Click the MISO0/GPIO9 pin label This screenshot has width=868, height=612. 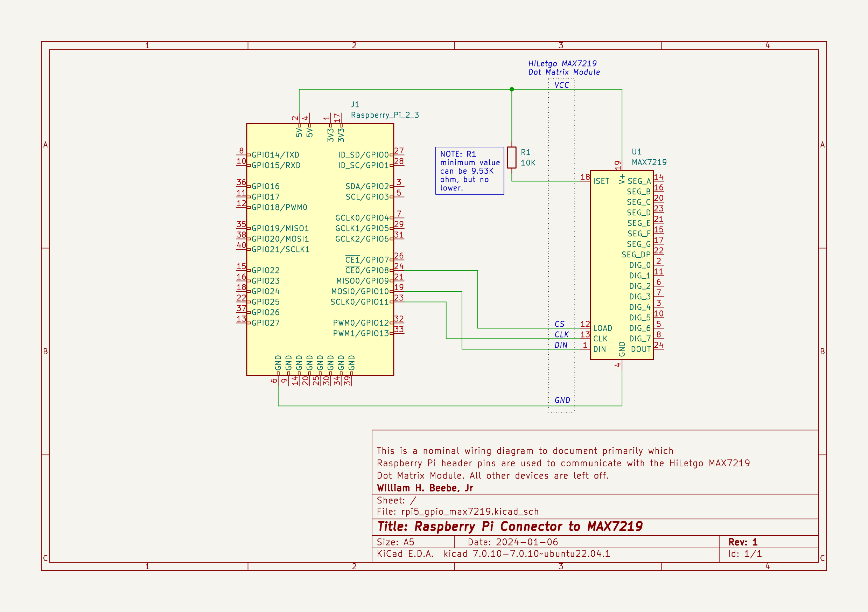tap(363, 281)
